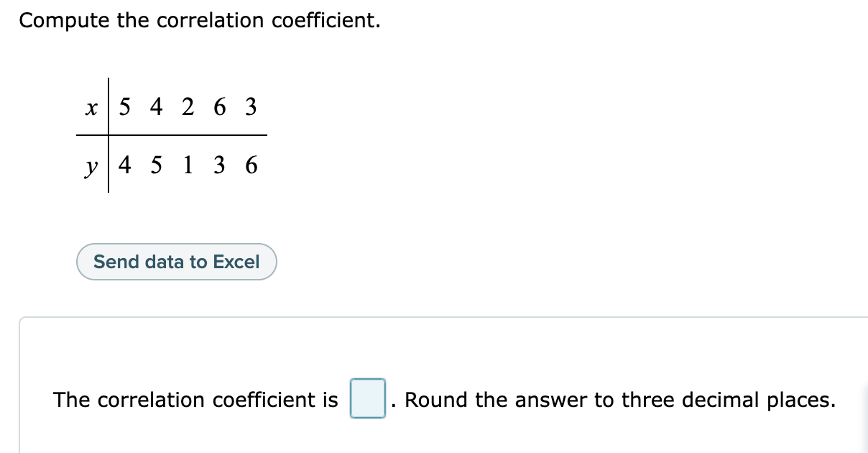
Task: Select the value 6 in the x row
Action: click(x=219, y=107)
